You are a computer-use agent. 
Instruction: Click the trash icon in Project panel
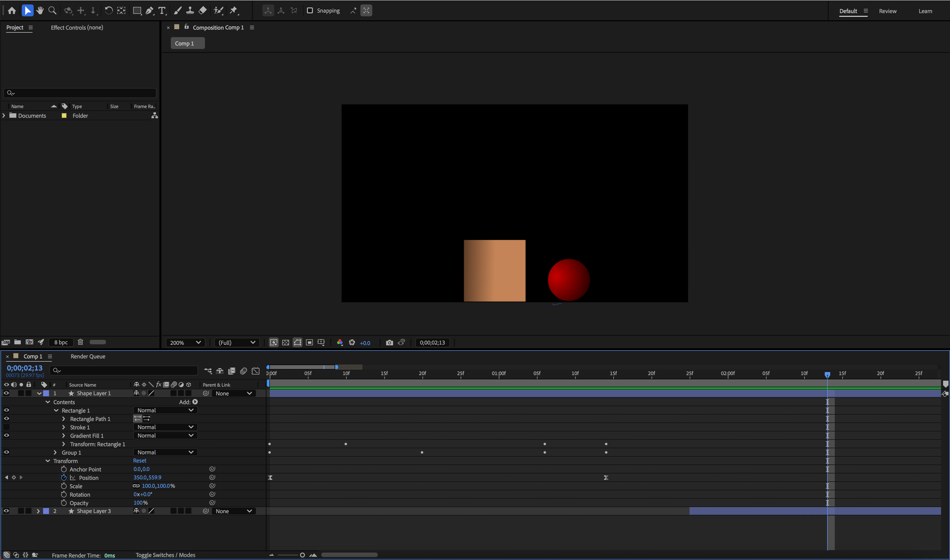coord(80,342)
